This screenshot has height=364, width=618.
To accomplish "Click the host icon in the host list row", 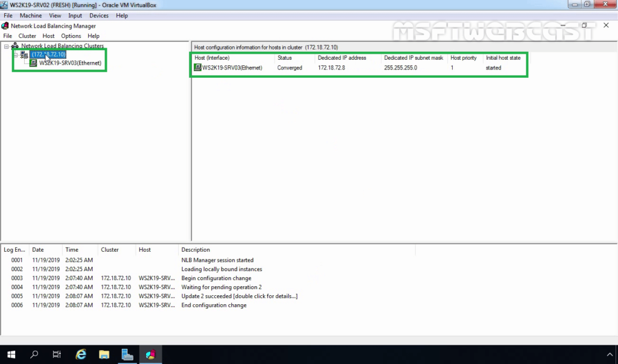I will point(197,68).
